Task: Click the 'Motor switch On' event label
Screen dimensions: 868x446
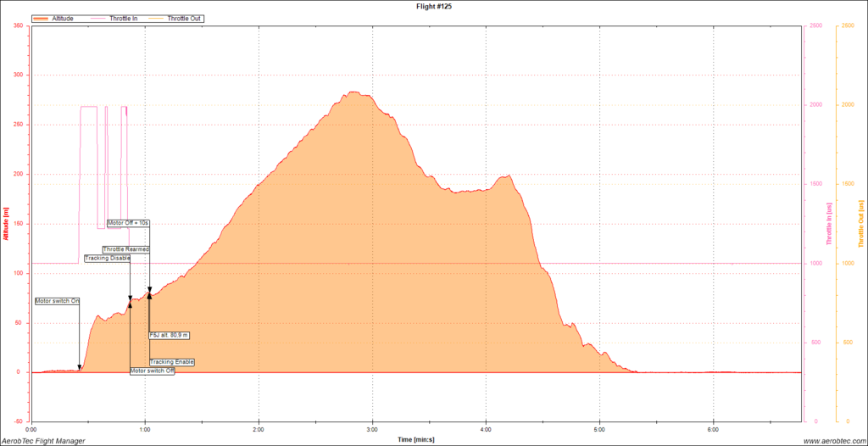Action: (58, 301)
